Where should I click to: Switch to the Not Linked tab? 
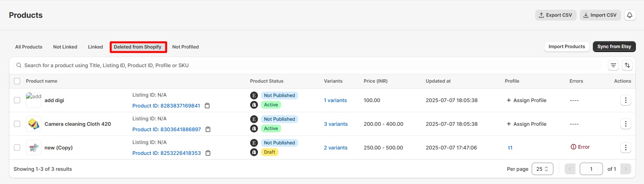(65, 47)
